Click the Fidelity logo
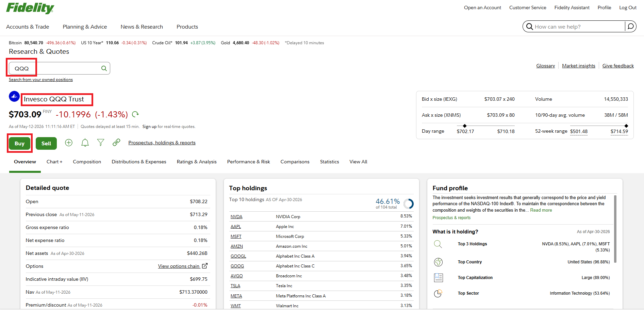Viewport: 644px width, 310px height. pyautogui.click(x=30, y=8)
